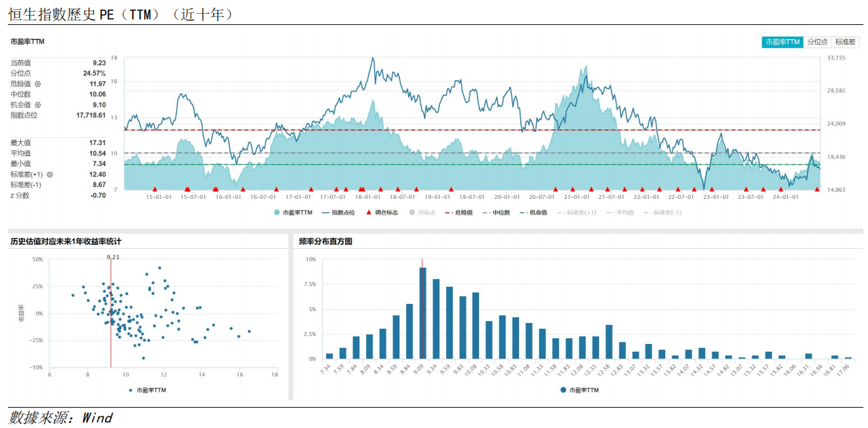This screenshot has width=868, height=428.
Task: Click the z 分数 value -0.70
Action: (x=98, y=196)
